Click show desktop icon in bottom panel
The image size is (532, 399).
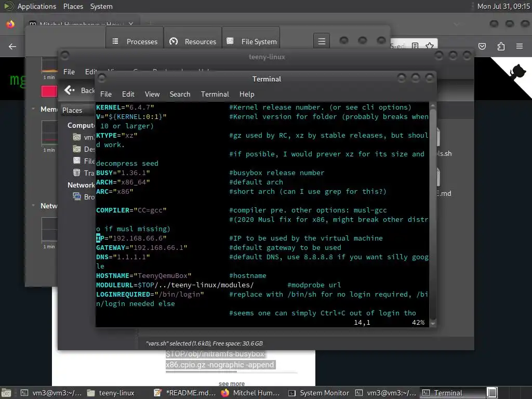point(6,393)
